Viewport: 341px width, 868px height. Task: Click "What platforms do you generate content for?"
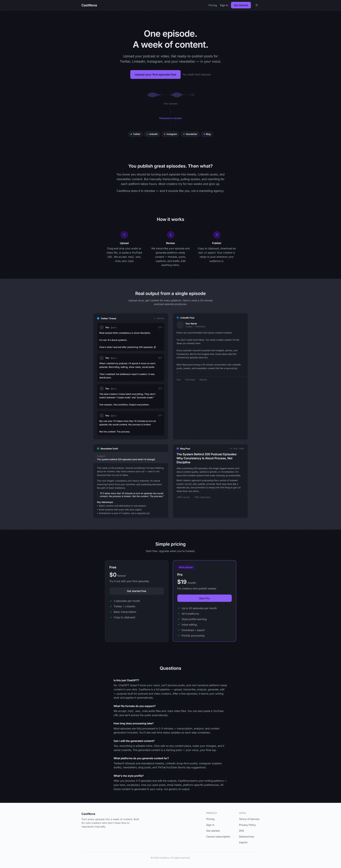pos(141,758)
